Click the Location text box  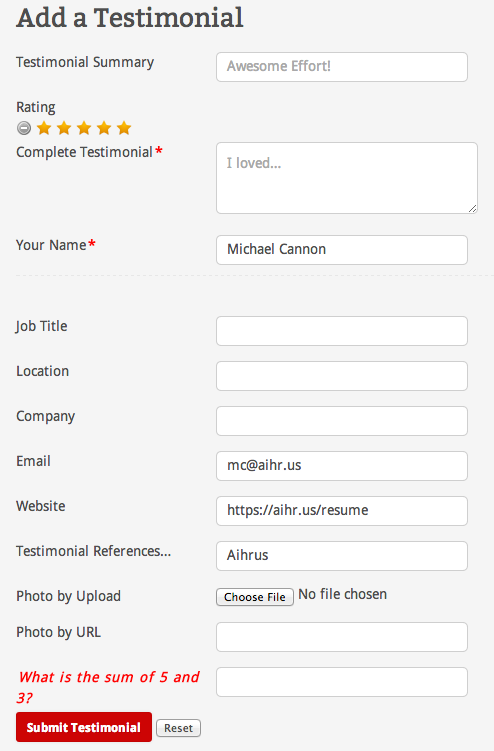click(x=342, y=376)
